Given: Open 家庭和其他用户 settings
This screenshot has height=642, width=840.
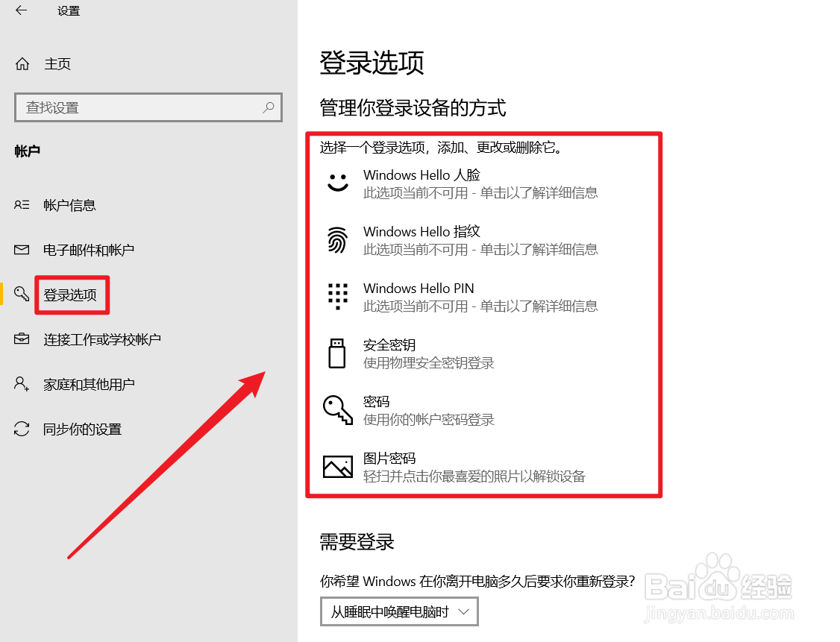Looking at the screenshot, I should point(88,384).
